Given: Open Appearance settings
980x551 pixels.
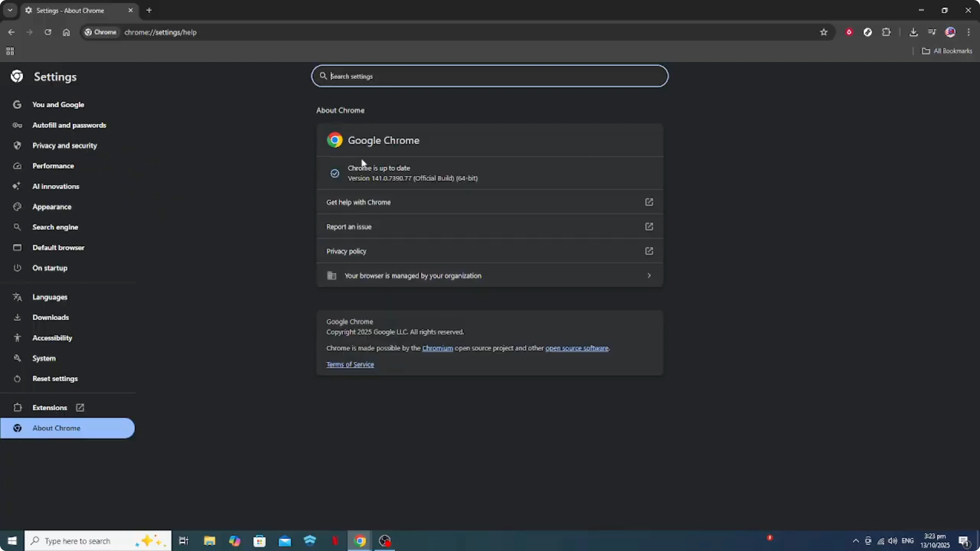Looking at the screenshot, I should pos(52,207).
